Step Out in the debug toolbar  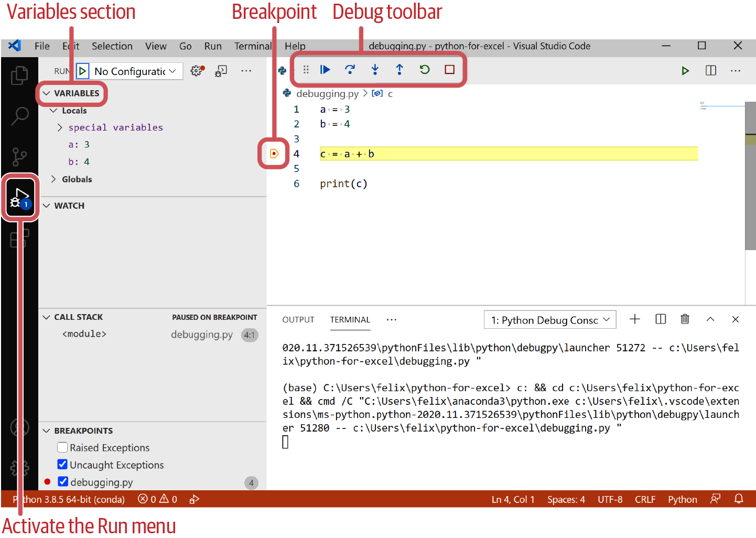coord(399,69)
